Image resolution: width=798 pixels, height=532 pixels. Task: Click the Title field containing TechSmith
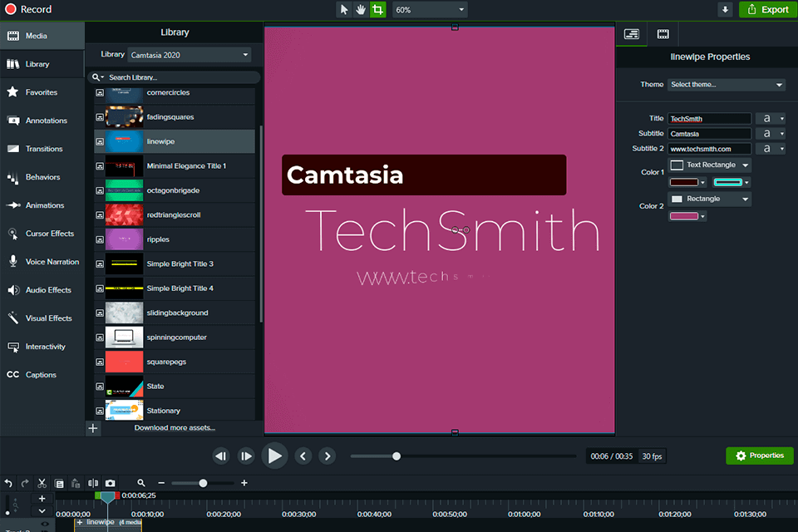pos(709,119)
